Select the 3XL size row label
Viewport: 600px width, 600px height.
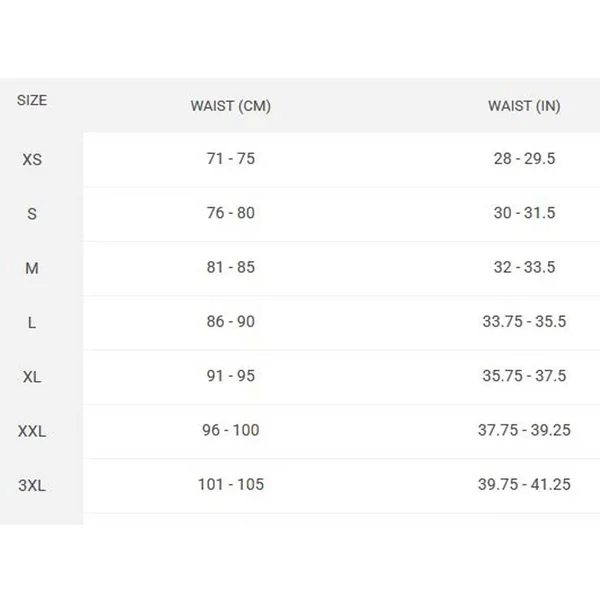[x=32, y=486]
